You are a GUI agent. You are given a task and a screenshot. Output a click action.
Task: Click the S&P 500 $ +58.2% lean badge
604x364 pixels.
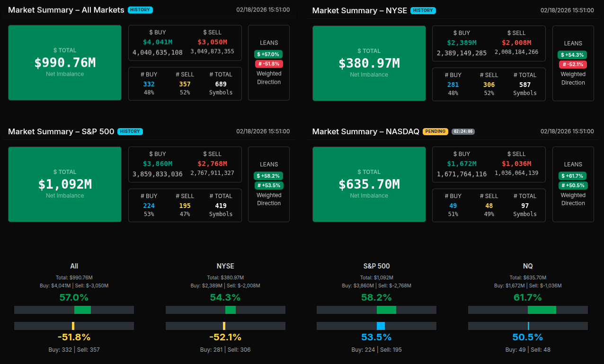(268, 176)
